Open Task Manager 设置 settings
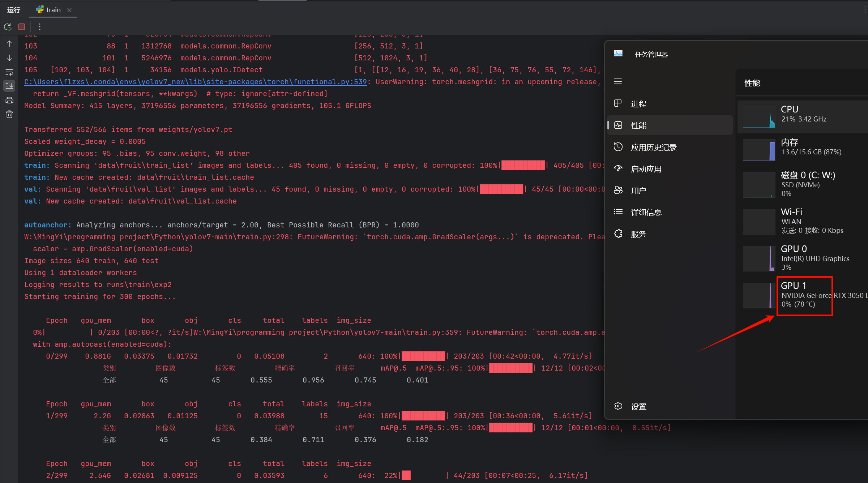The image size is (868, 483). (638, 406)
